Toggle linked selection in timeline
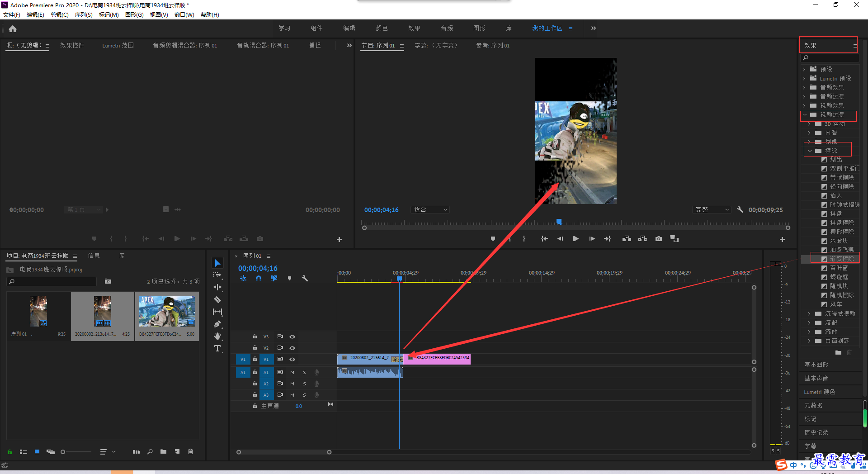This screenshot has height=474, width=868. [x=274, y=279]
